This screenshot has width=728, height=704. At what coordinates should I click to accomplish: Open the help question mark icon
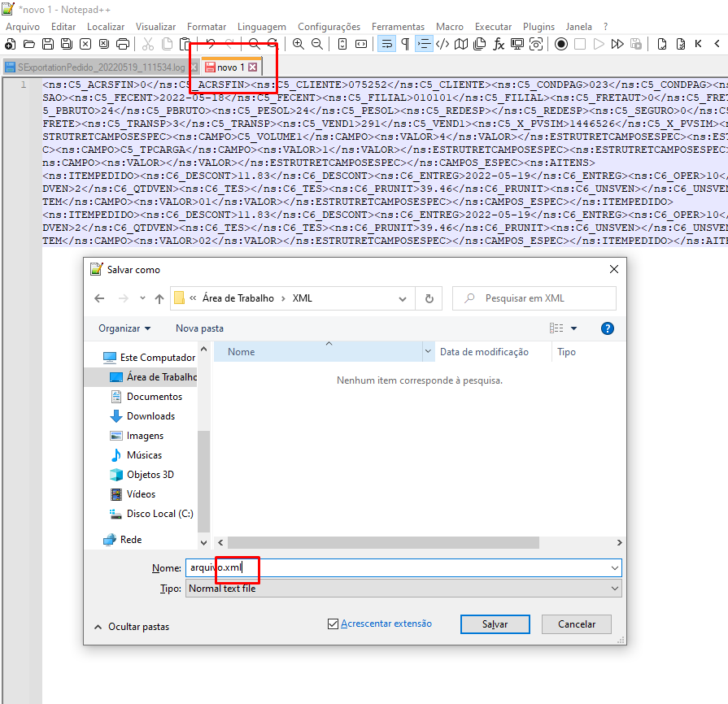pos(608,328)
